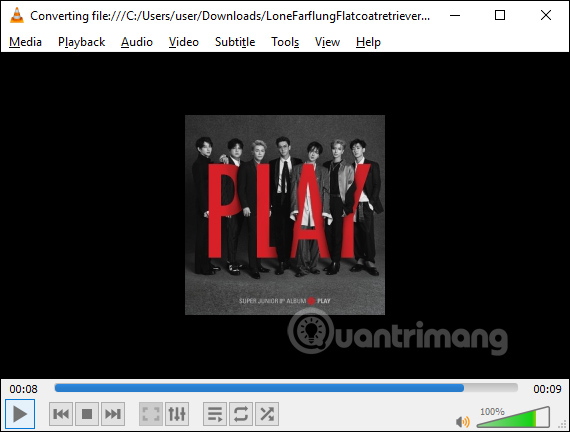Open the Help menu

click(x=368, y=42)
